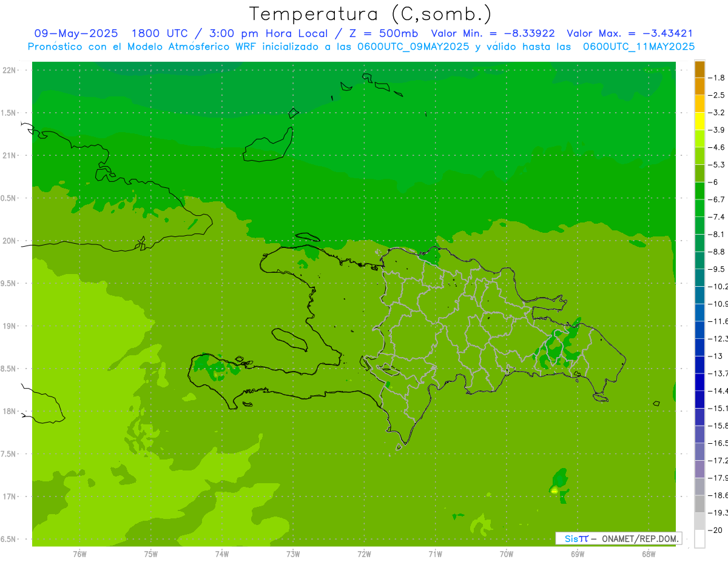
Task: Click the "Valor Max. = -3.43421" text
Action: (629, 33)
